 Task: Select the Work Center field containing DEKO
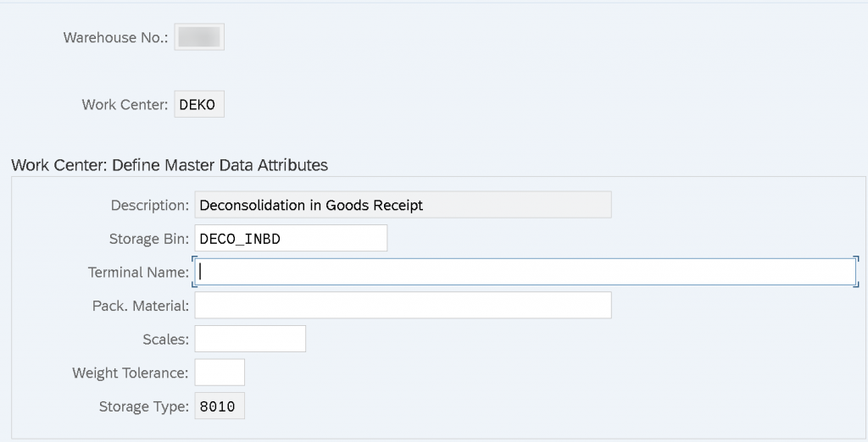[x=199, y=104]
